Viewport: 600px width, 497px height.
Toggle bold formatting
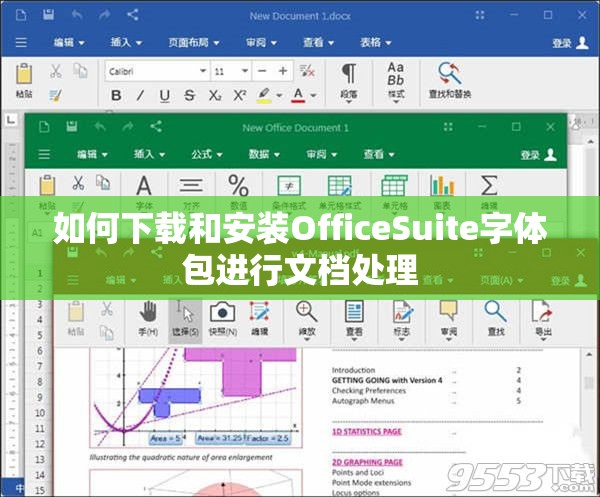[116, 95]
